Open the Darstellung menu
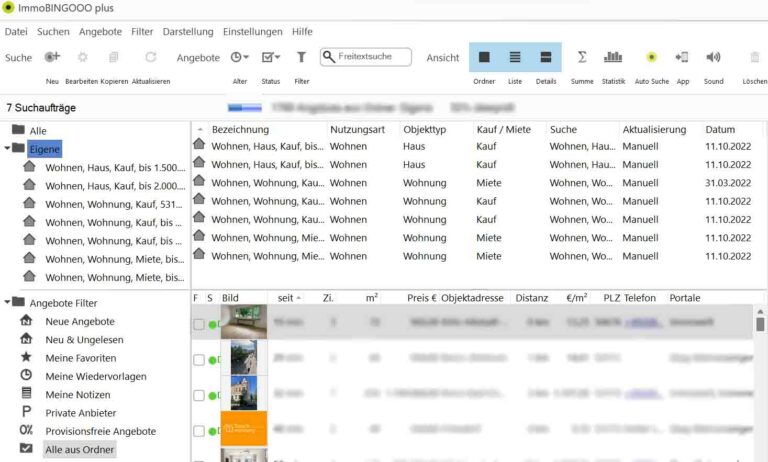Viewport: 768px width, 462px height. (188, 31)
